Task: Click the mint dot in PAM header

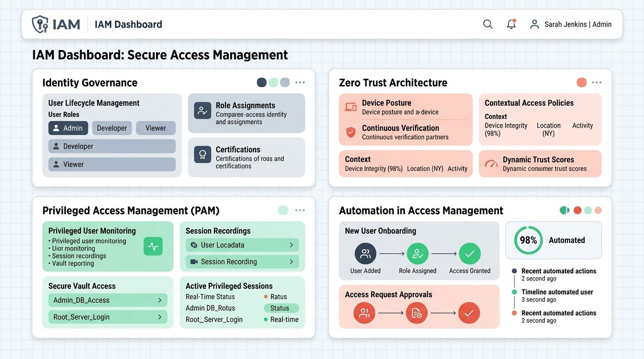Action: (283, 210)
